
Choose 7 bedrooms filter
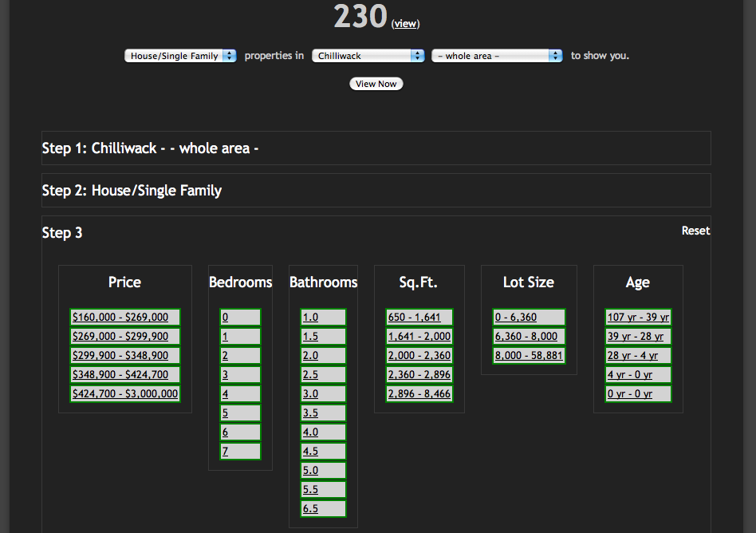[x=240, y=452]
